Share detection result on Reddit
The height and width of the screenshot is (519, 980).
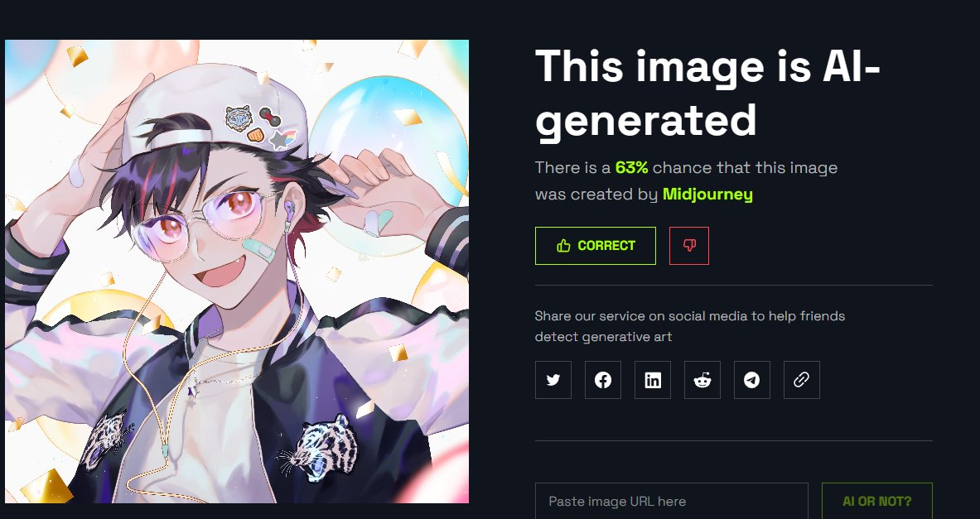tap(702, 380)
